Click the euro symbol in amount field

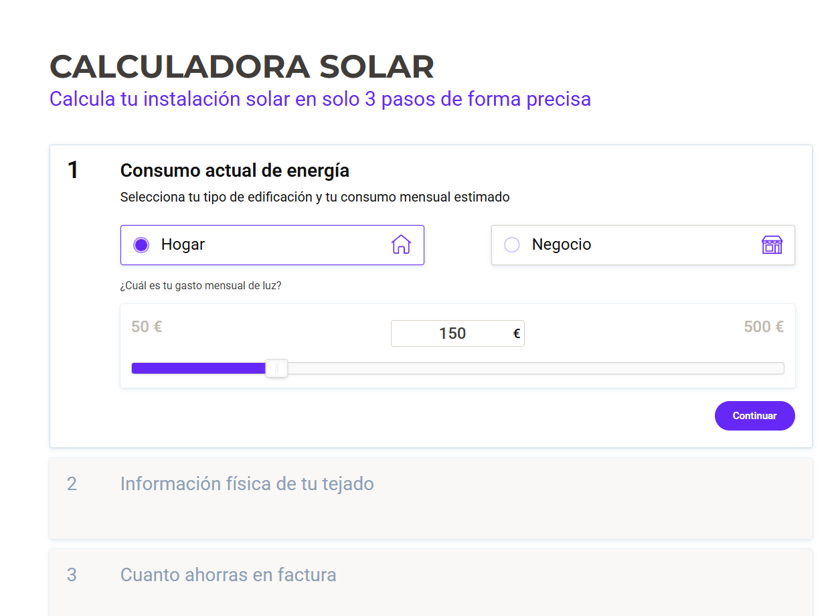pyautogui.click(x=517, y=333)
